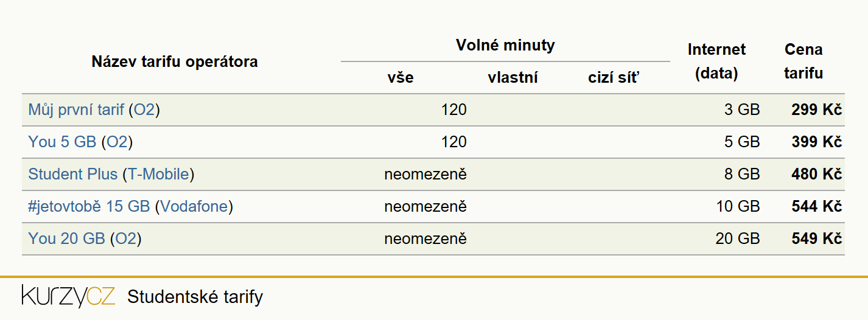868x320 pixels.
Task: Select the 549 Kč price cell
Action: [817, 239]
